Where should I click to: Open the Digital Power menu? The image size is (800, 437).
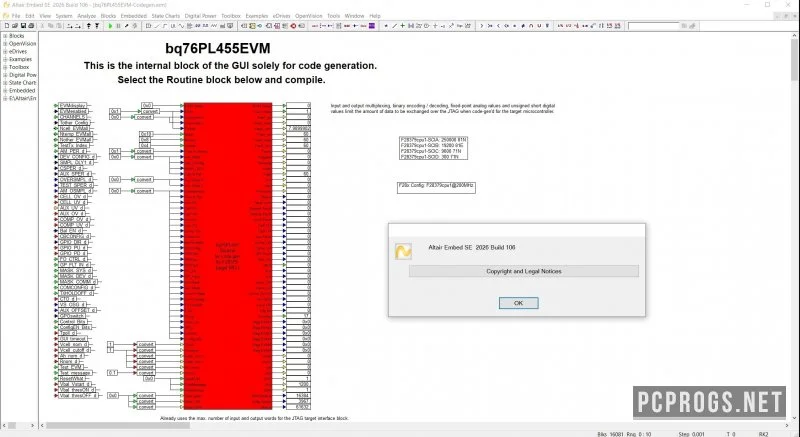pos(201,16)
